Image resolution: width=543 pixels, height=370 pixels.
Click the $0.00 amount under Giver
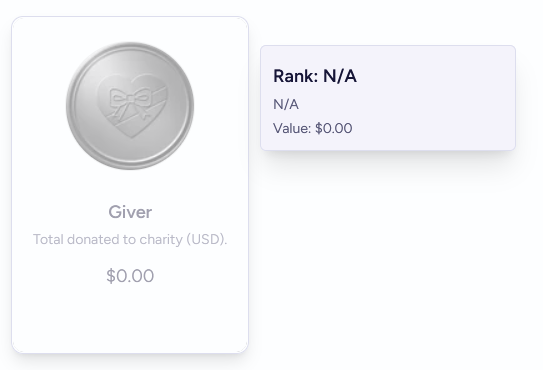coord(130,276)
